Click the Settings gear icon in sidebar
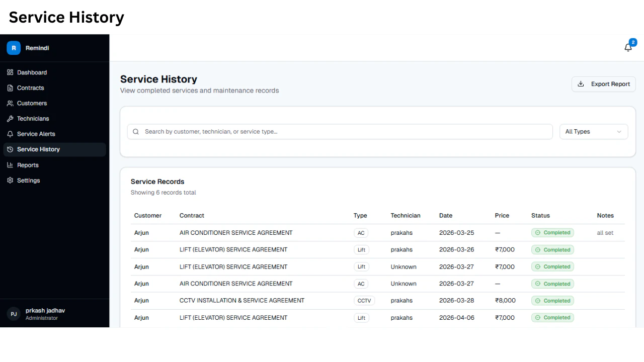This screenshot has width=644, height=362. (x=10, y=180)
